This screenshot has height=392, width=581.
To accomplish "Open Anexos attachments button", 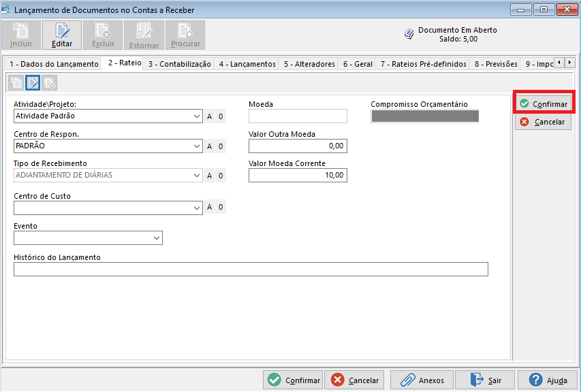I will click(422, 380).
